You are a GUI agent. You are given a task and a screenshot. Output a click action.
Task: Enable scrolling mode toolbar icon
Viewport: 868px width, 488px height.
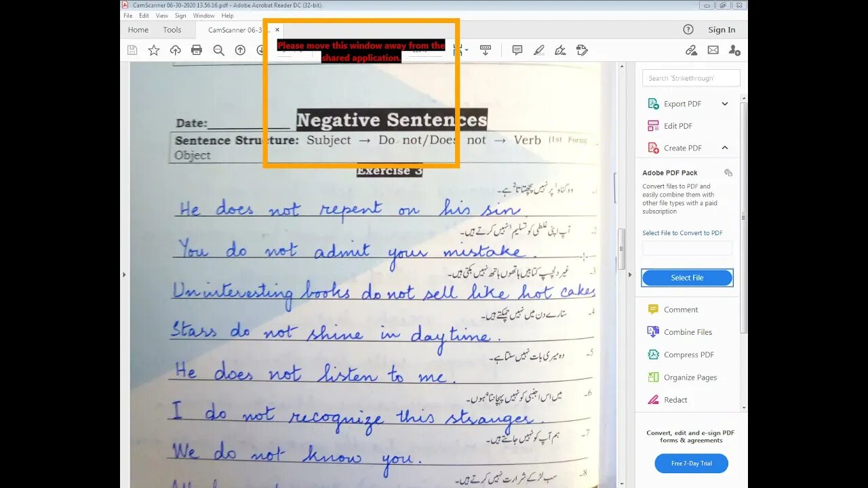[486, 50]
